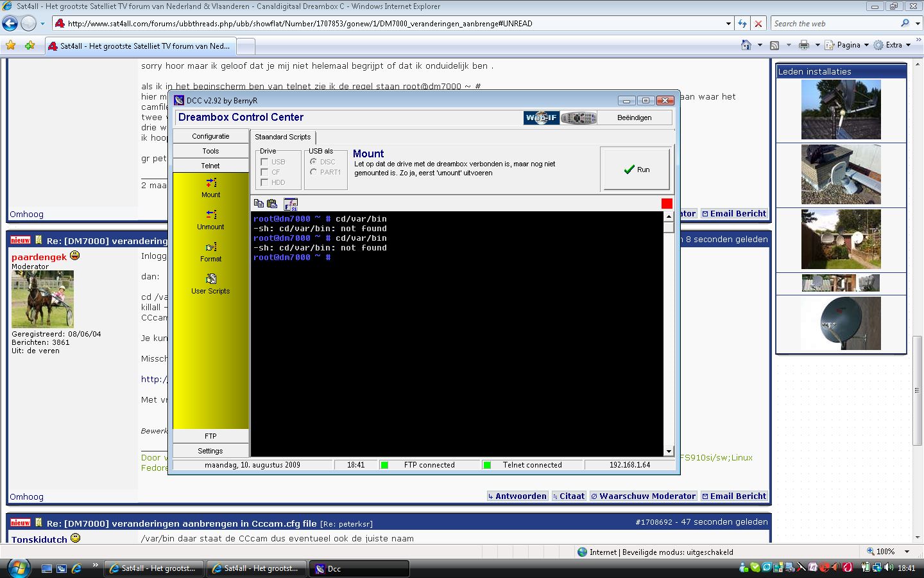This screenshot has height=578, width=924.
Task: Open the zoom level dropdown in status bar
Action: 907,552
